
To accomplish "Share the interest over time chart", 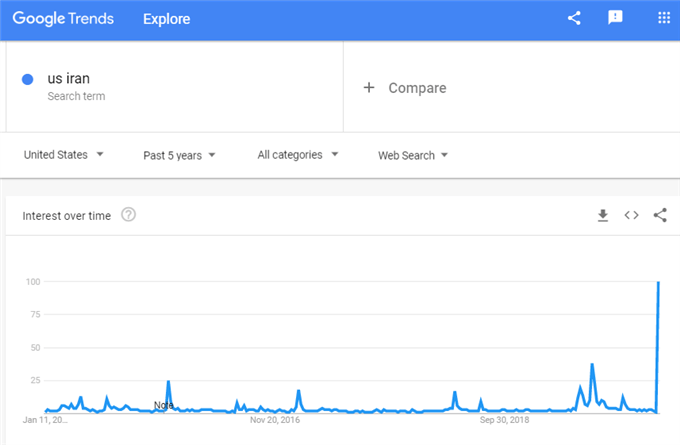I will pyautogui.click(x=660, y=215).
